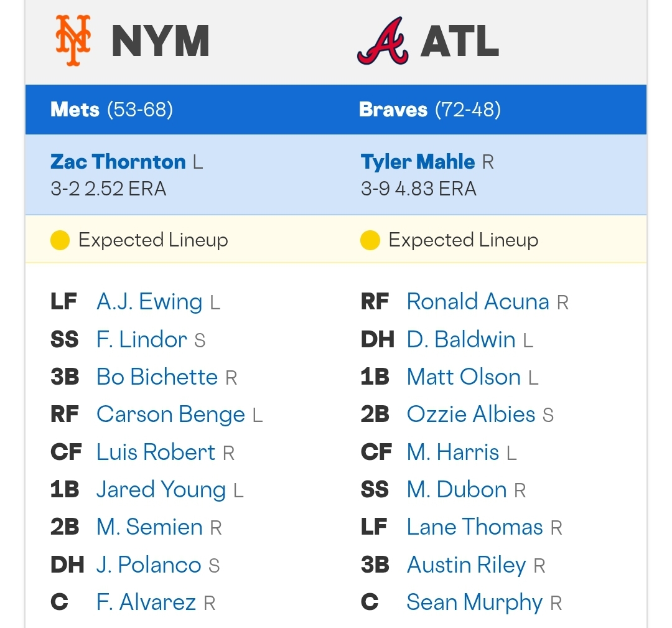Select Matt Olson at first base
The height and width of the screenshot is (628, 672).
pos(464,377)
